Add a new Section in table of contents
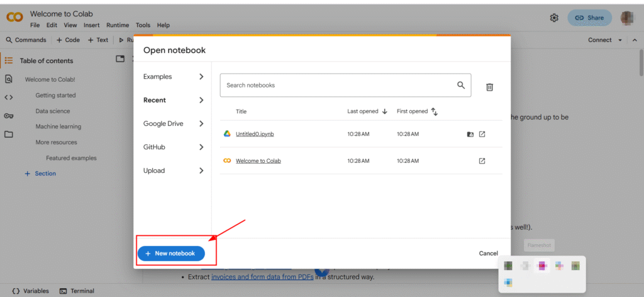Viewport: 644px width, 297px height. pos(41,173)
